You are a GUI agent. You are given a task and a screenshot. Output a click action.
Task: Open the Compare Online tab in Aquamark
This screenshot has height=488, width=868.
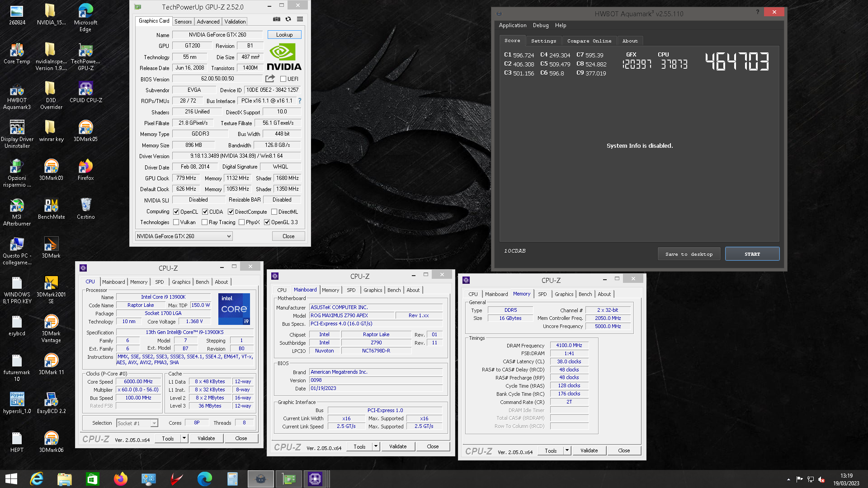pyautogui.click(x=589, y=41)
